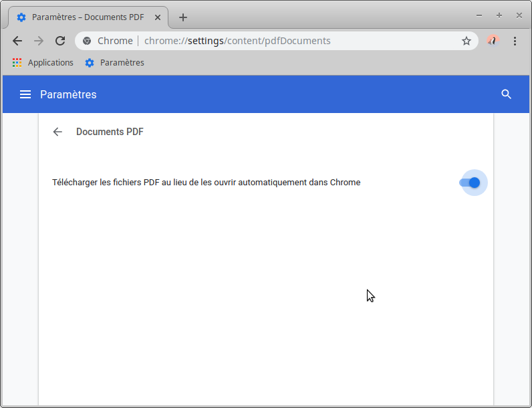This screenshot has width=532, height=408.
Task: Open the Paramètres hamburger main menu
Action: coord(25,94)
